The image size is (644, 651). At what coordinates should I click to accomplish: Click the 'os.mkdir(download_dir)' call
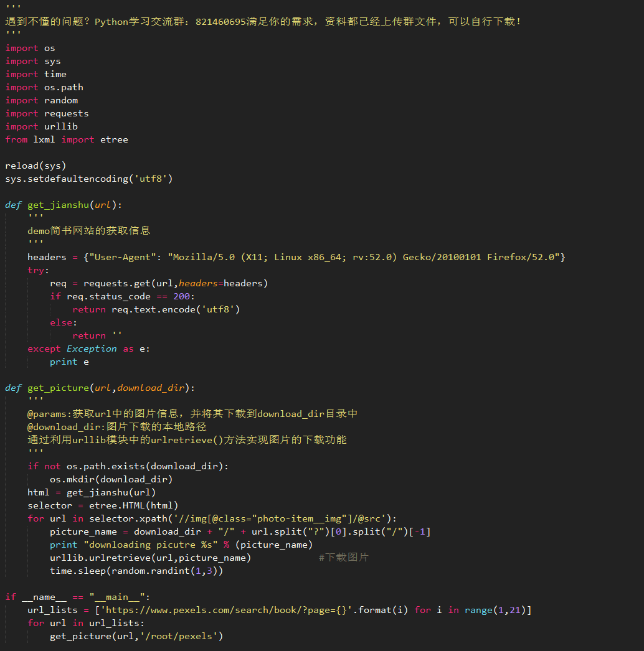tap(111, 479)
